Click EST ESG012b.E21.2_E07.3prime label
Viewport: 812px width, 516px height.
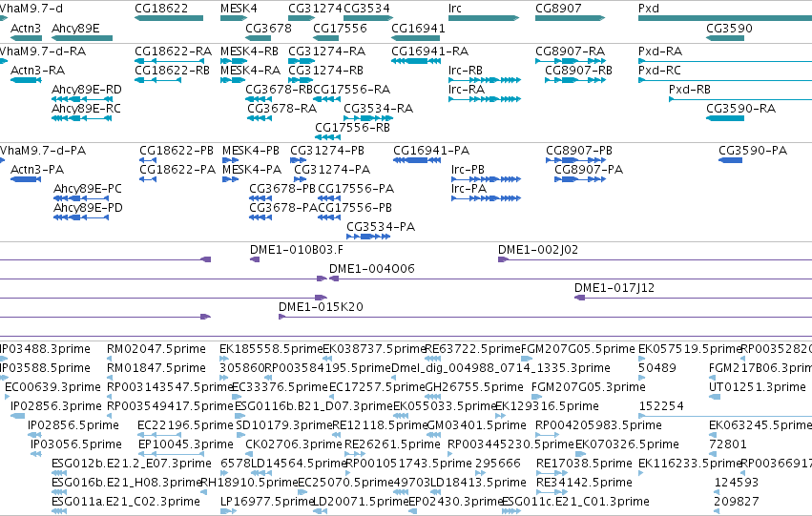point(132,464)
